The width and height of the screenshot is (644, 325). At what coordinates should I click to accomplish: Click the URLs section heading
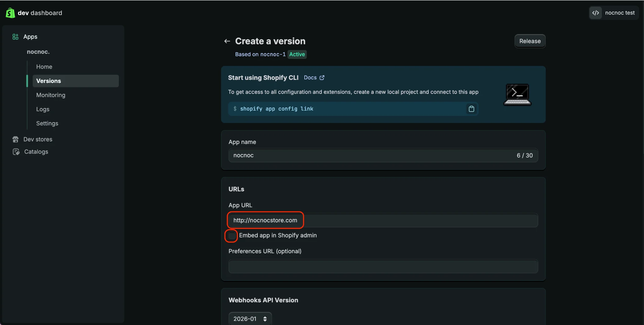236,189
